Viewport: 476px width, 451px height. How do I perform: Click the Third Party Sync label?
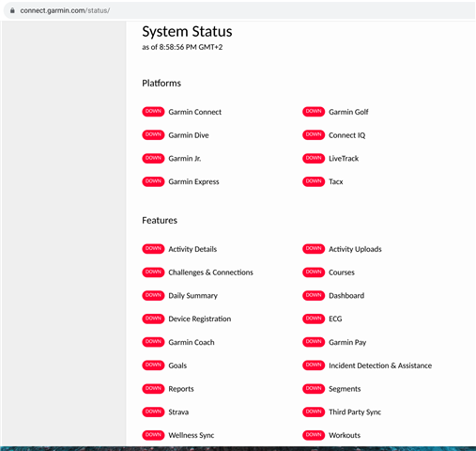[355, 412]
